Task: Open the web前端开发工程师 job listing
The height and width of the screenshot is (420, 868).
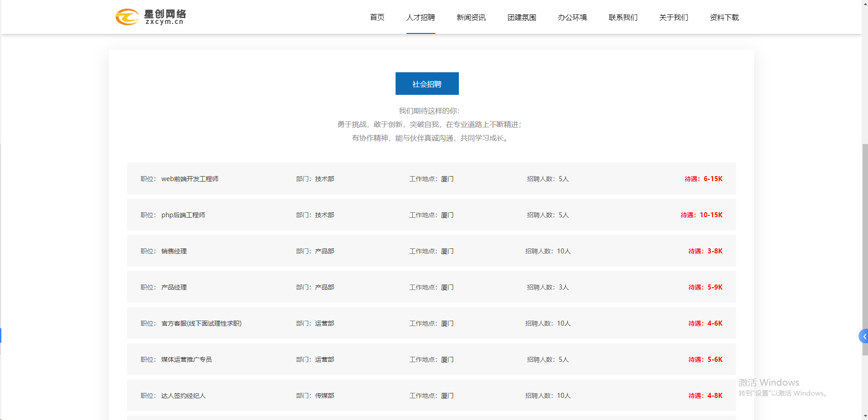Action: point(190,179)
